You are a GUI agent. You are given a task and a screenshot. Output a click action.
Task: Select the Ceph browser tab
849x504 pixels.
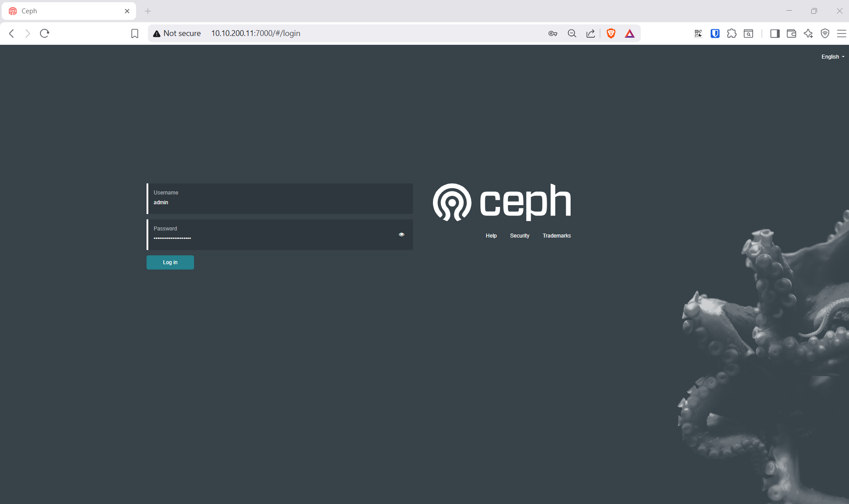pyautogui.click(x=69, y=11)
